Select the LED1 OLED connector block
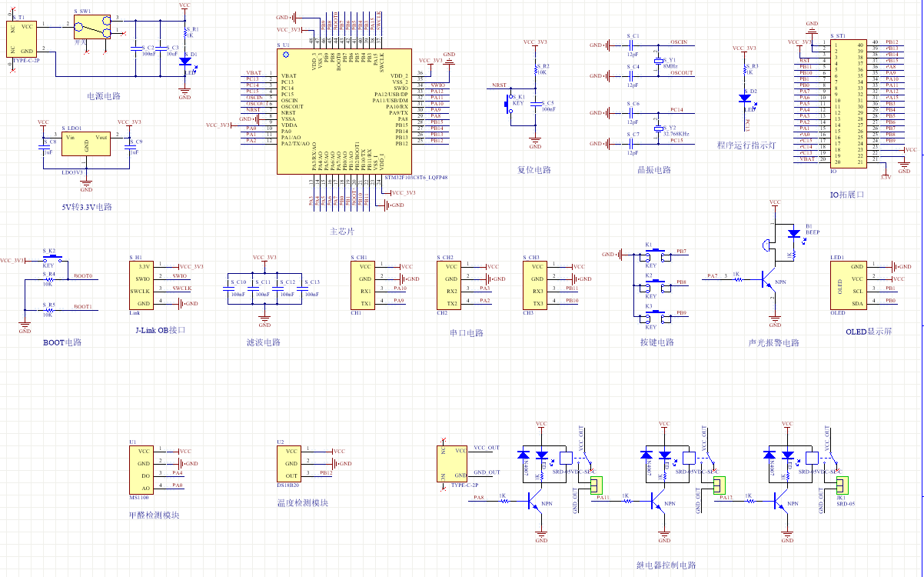The height and width of the screenshot is (577, 924). click(848, 285)
